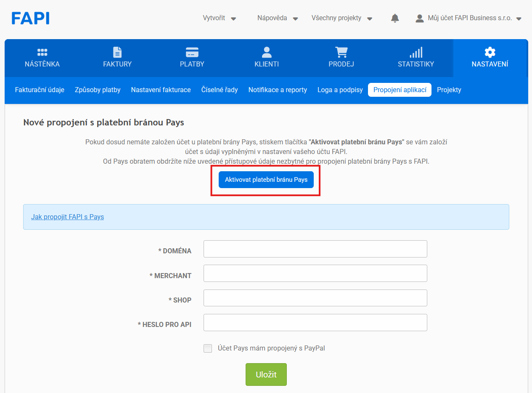Focus the SHOP input field
The width and height of the screenshot is (532, 393).
(x=315, y=298)
